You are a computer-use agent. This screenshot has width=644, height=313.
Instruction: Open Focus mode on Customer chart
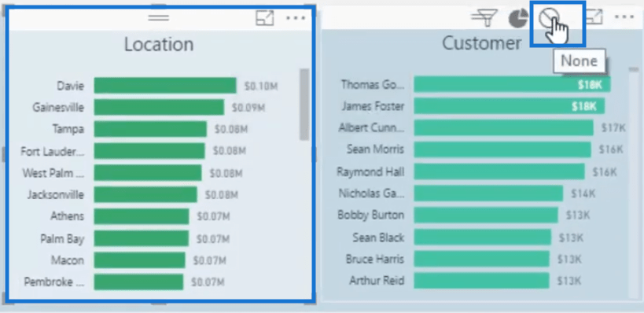coord(594,17)
